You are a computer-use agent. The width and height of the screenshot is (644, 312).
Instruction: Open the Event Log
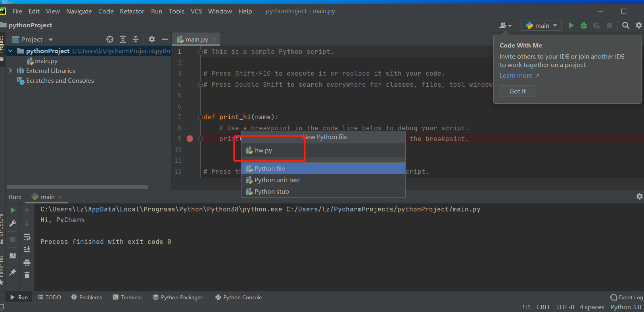pos(627,297)
